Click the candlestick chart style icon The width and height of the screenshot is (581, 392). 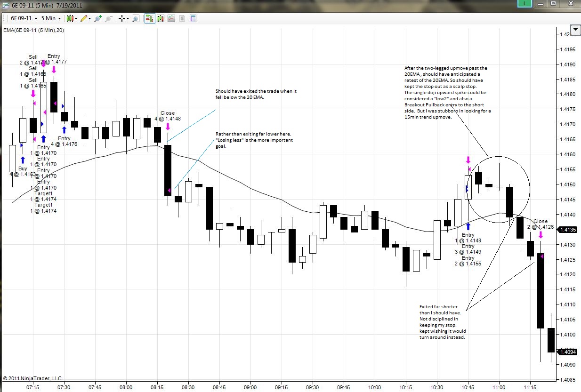[70, 18]
